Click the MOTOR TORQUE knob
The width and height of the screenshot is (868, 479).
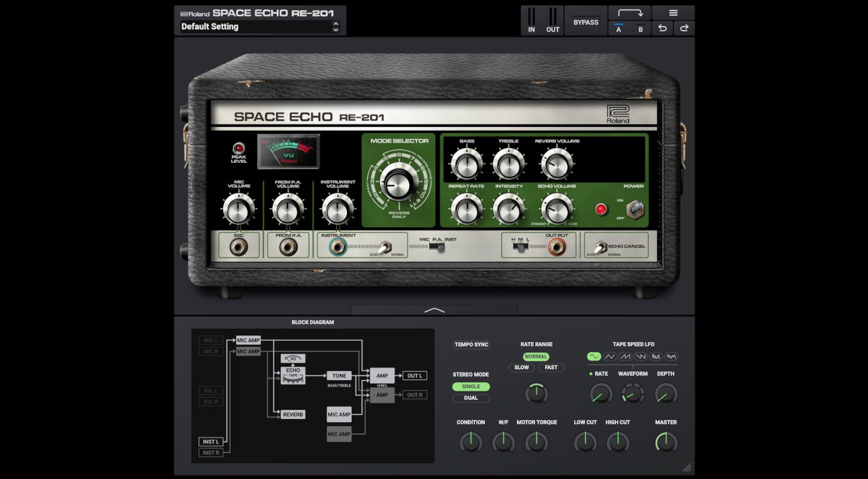tap(537, 442)
